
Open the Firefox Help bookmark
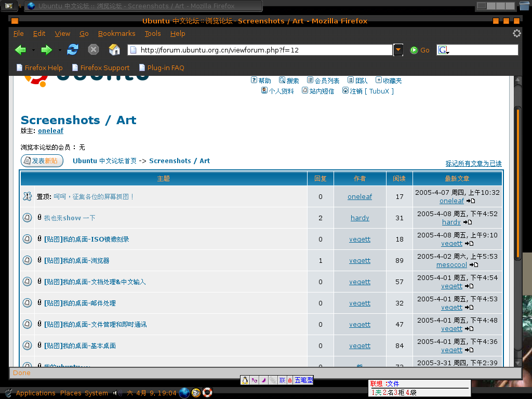tap(39, 68)
